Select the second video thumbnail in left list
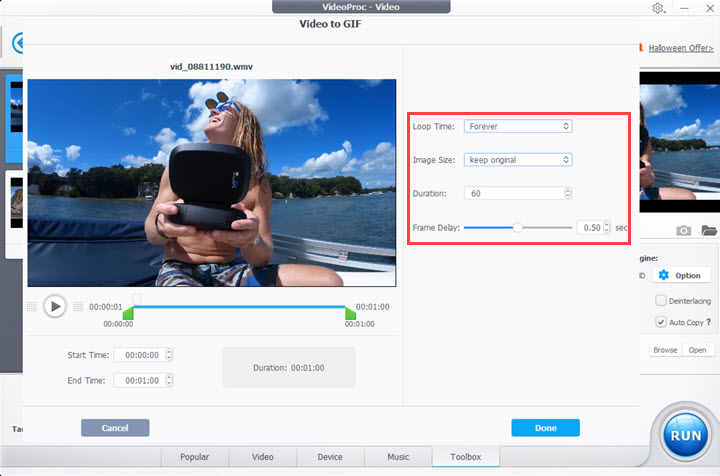 [16, 203]
